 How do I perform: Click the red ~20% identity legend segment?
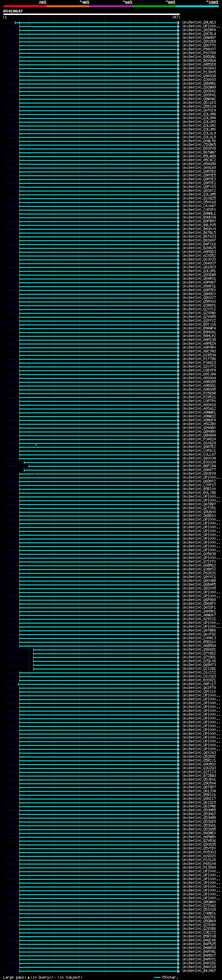pos(25,6)
